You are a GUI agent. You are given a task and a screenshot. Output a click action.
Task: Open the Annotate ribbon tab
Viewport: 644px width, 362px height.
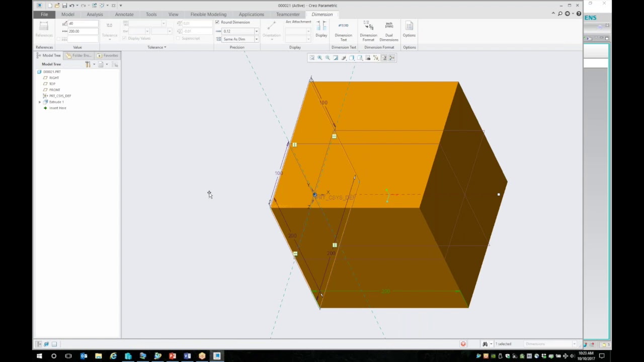[x=124, y=14]
